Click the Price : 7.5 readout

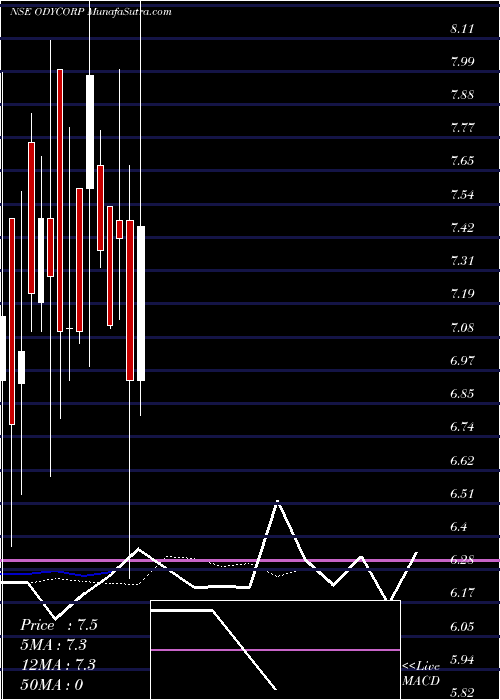point(59,625)
